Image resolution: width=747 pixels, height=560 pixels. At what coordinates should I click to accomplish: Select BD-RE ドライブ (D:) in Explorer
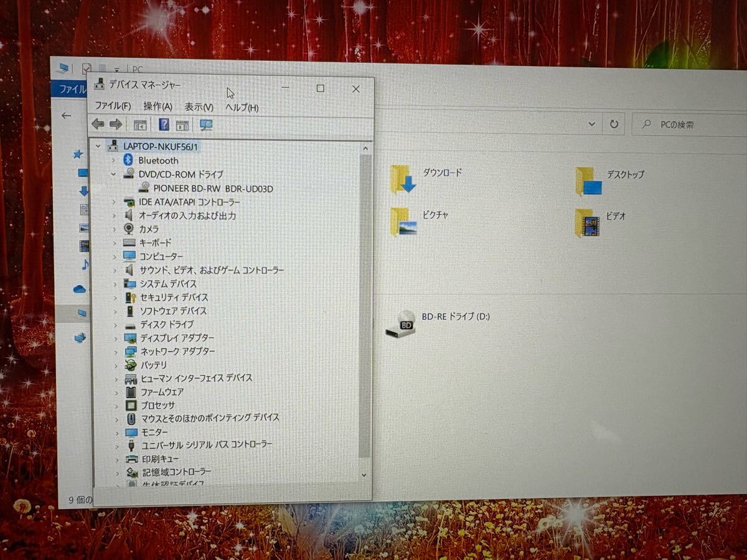[x=437, y=323]
